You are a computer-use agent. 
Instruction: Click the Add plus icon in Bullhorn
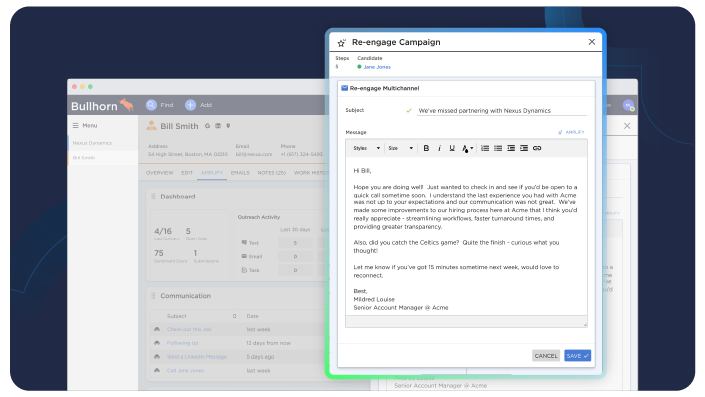(191, 105)
